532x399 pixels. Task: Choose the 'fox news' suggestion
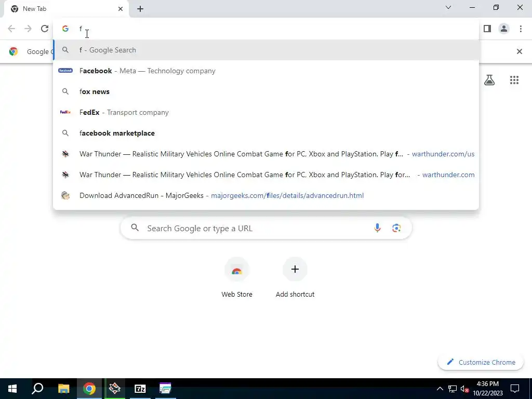pyautogui.click(x=266, y=91)
